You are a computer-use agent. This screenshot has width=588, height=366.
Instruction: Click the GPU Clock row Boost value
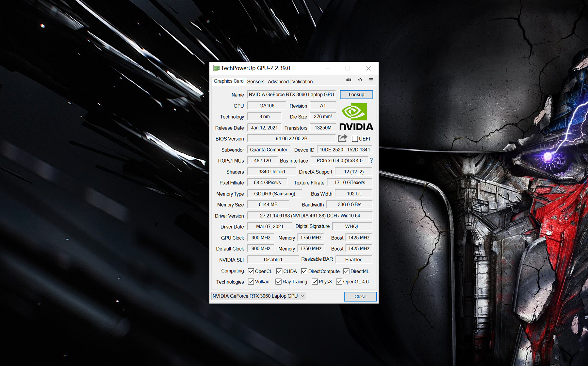tap(359, 237)
